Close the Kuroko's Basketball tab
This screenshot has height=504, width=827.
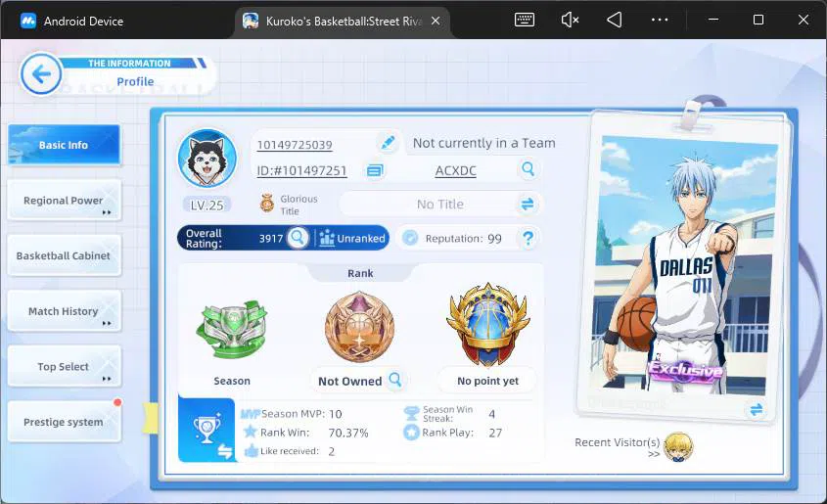click(436, 21)
